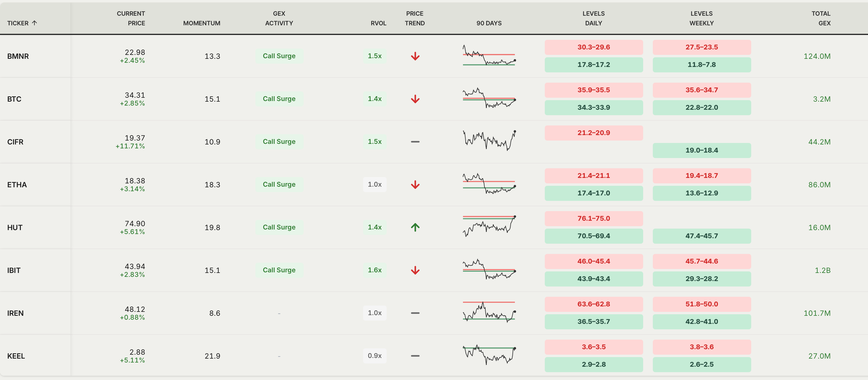Image resolution: width=868 pixels, height=380 pixels.
Task: Sort by the RVOL column header
Action: point(378,23)
